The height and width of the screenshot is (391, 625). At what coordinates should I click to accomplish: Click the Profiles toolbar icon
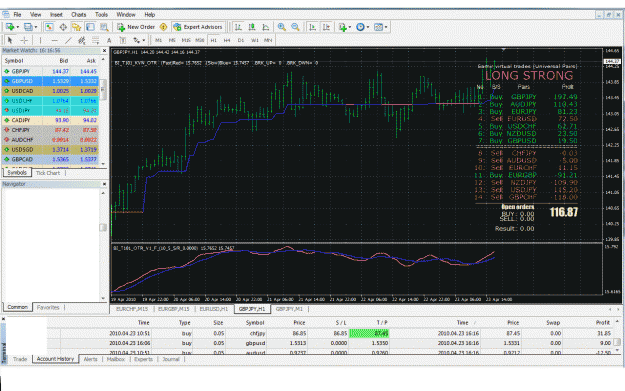pos(28,27)
